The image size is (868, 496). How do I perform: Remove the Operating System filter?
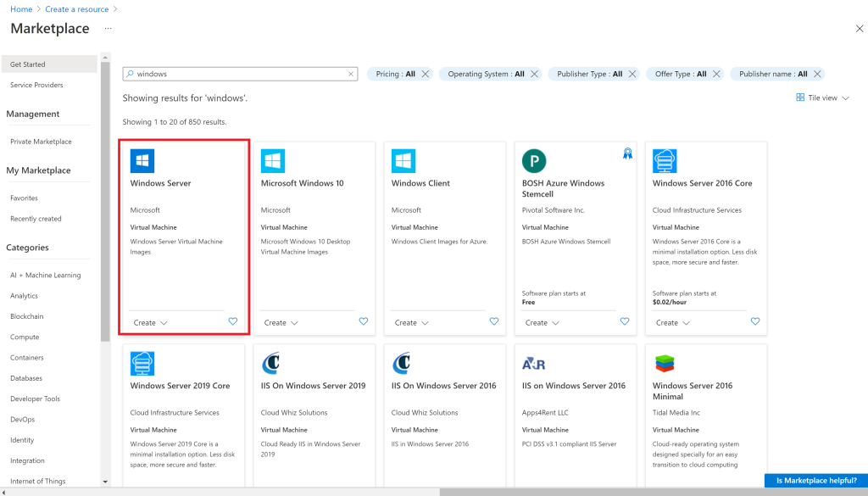click(x=534, y=74)
